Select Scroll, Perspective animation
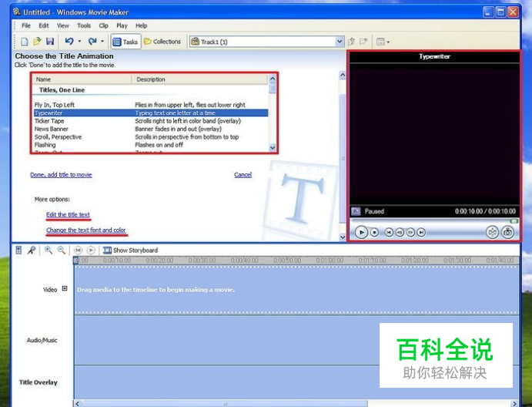 tap(151, 137)
